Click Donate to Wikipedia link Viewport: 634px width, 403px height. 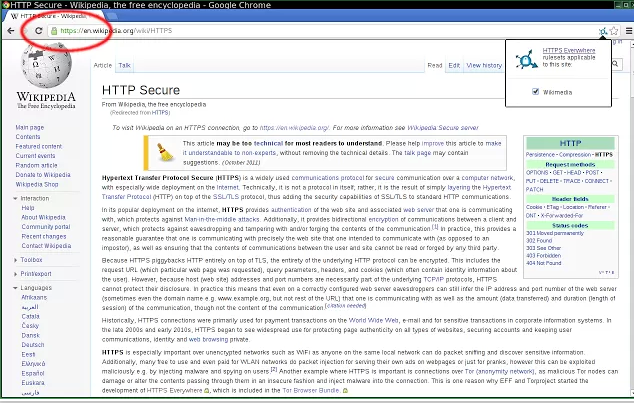[43, 175]
